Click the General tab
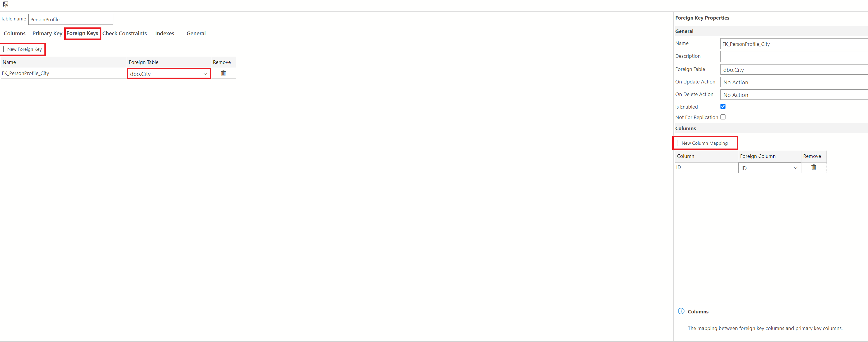 click(x=195, y=33)
